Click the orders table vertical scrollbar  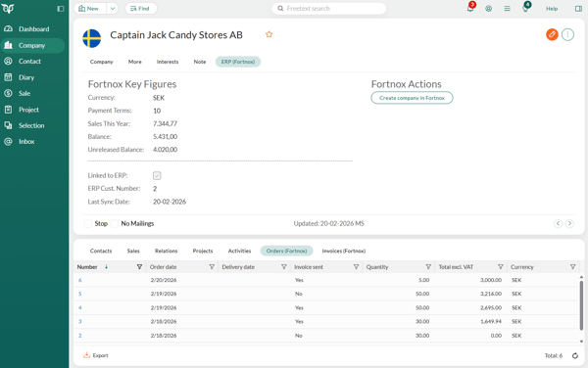click(581, 305)
